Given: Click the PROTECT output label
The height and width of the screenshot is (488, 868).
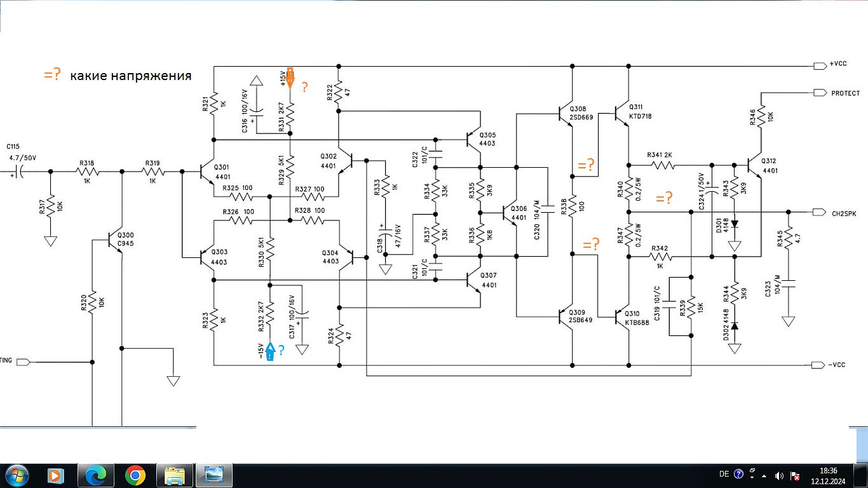Looking at the screenshot, I should click(x=844, y=93).
